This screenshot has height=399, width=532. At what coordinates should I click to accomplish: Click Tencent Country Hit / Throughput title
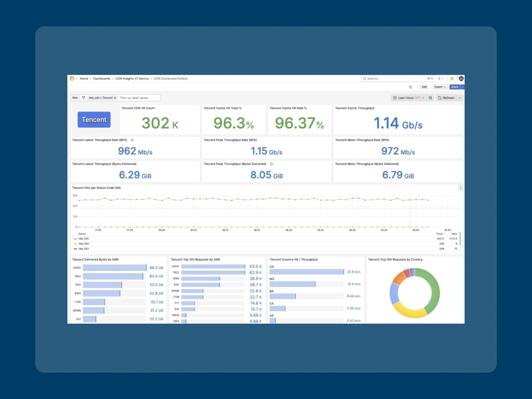(x=293, y=259)
